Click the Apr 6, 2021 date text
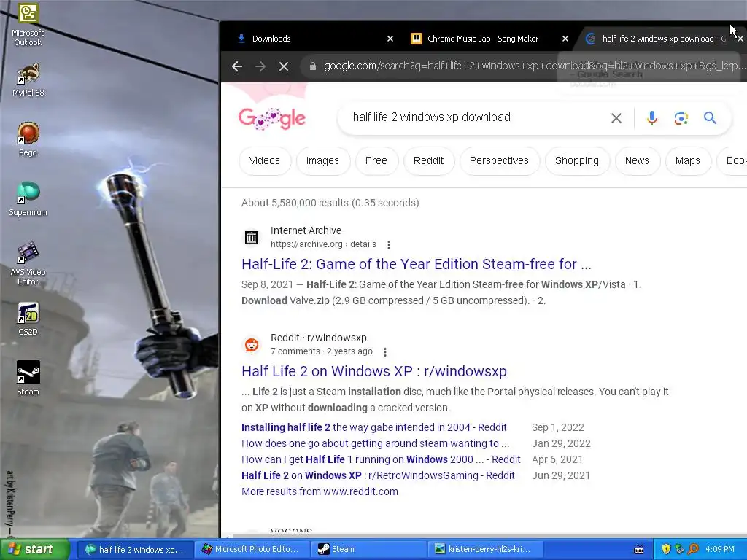747x560 pixels. click(x=557, y=459)
